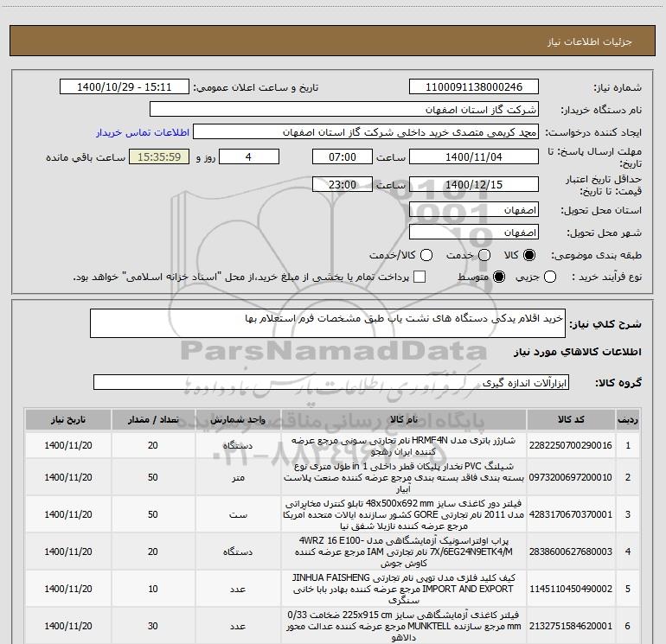Click the general description text box
Viewport: 666px width, 644px height.
(328, 323)
